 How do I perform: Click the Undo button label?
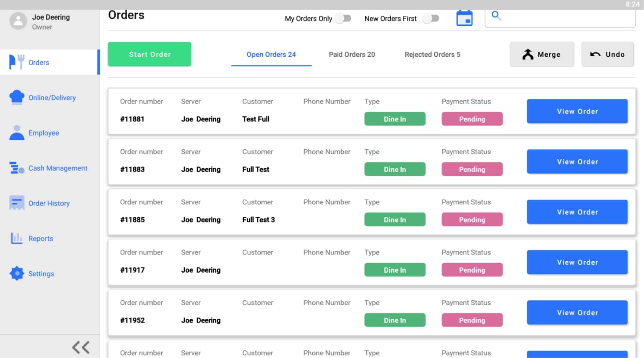click(x=615, y=54)
